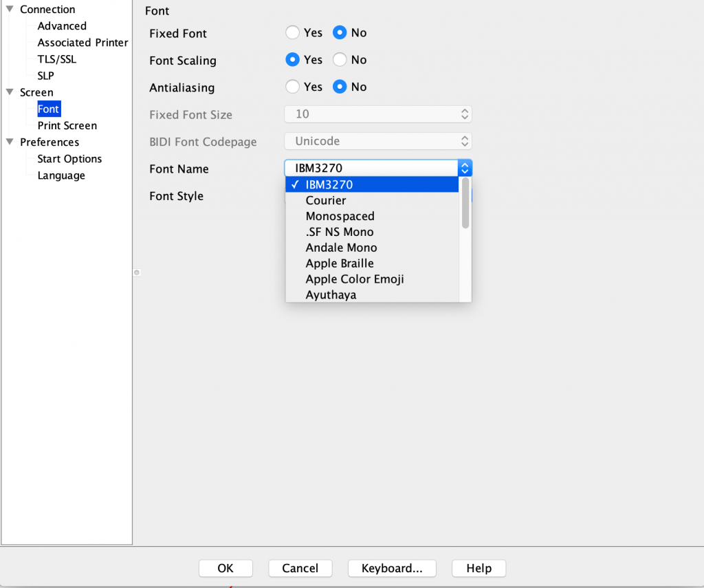The image size is (704, 588).
Task: Enable Antialiasing with Yes option
Action: (x=293, y=87)
